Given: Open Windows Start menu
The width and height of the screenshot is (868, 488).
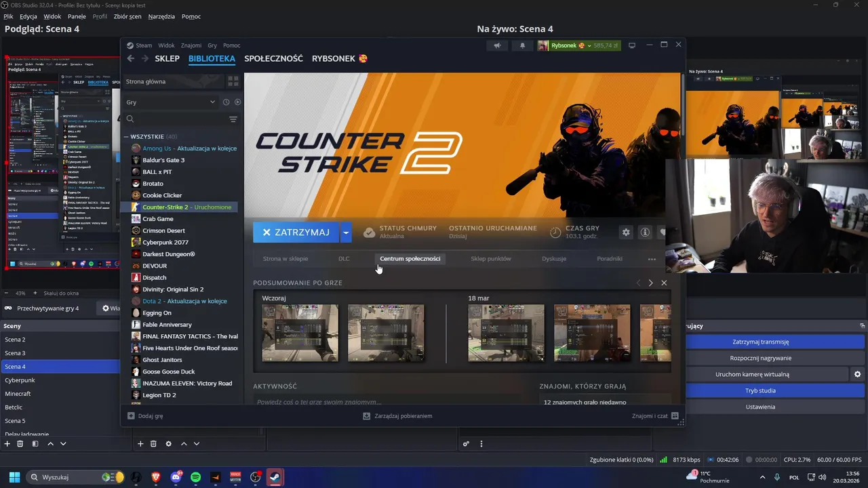Looking at the screenshot, I should [x=14, y=477].
